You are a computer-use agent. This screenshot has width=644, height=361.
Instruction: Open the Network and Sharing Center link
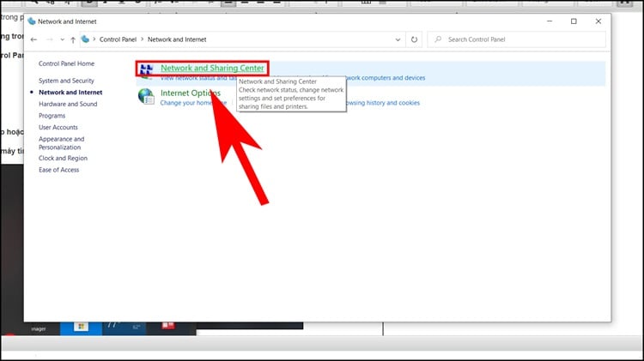pos(212,68)
